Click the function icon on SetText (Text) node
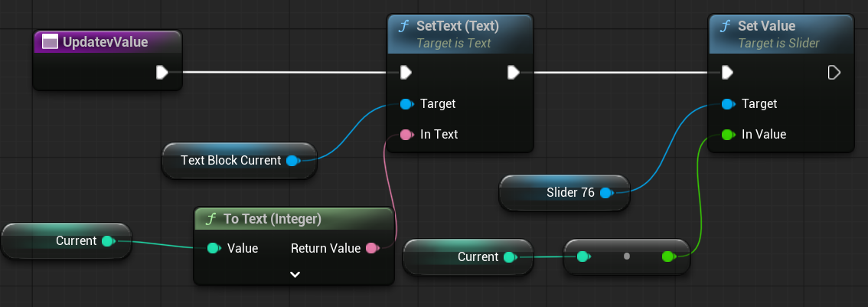The height and width of the screenshot is (307, 868). click(x=403, y=26)
